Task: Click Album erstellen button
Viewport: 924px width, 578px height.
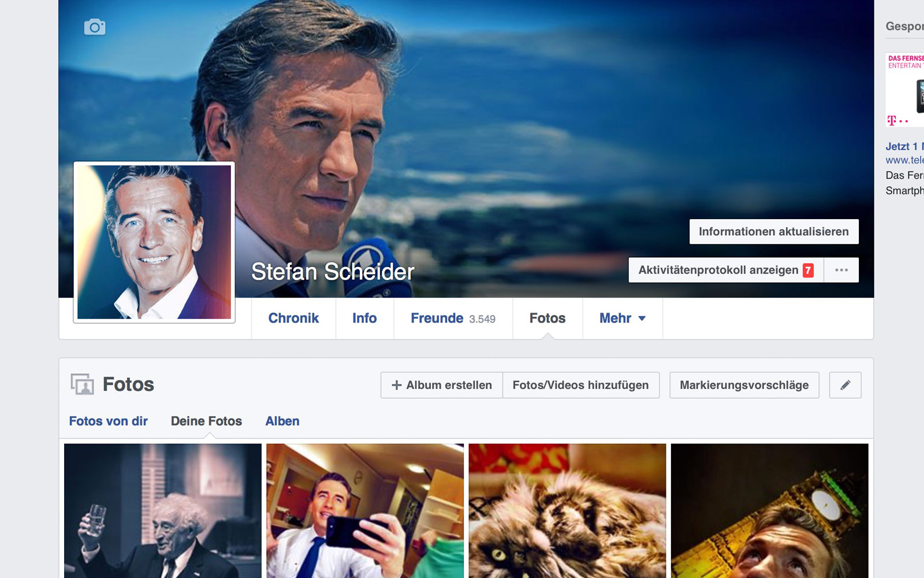Action: (x=442, y=385)
